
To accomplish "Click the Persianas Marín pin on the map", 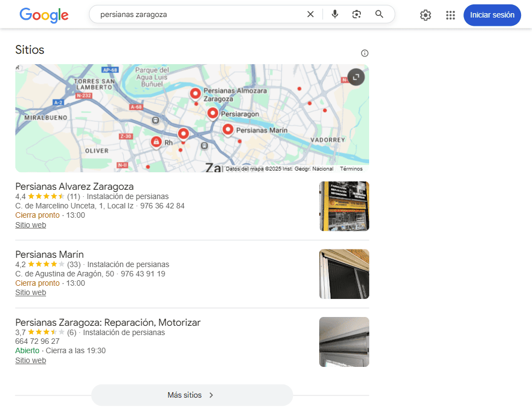I will click(x=228, y=129).
